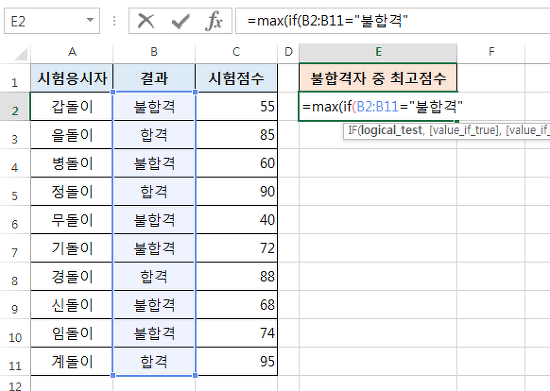Select cell with name 임돌이
Image resolution: width=550 pixels, height=391 pixels.
point(72,333)
